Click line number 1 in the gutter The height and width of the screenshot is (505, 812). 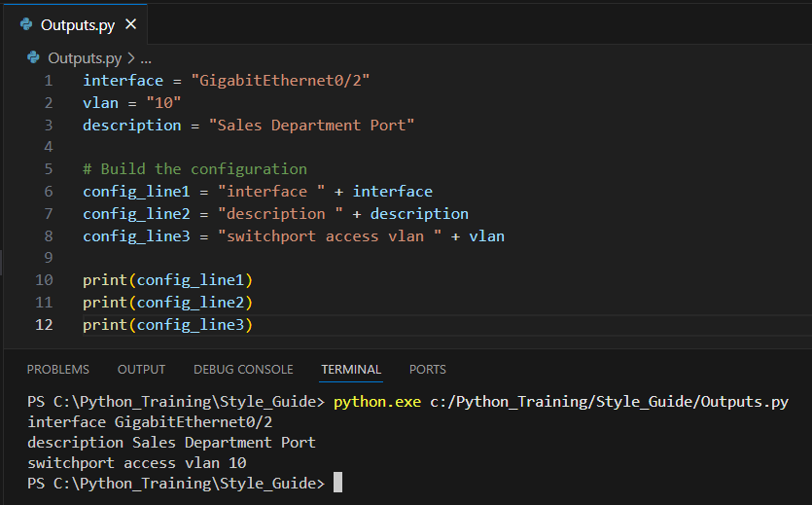49,81
